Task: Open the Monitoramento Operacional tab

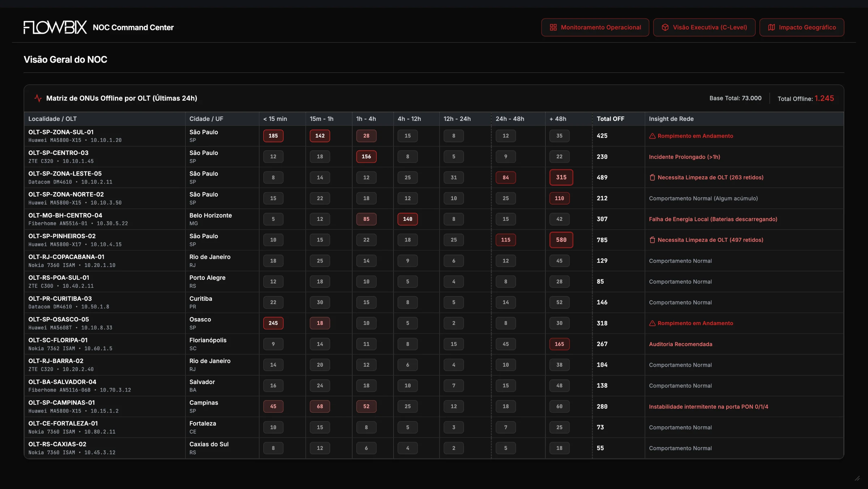Action: (x=595, y=28)
